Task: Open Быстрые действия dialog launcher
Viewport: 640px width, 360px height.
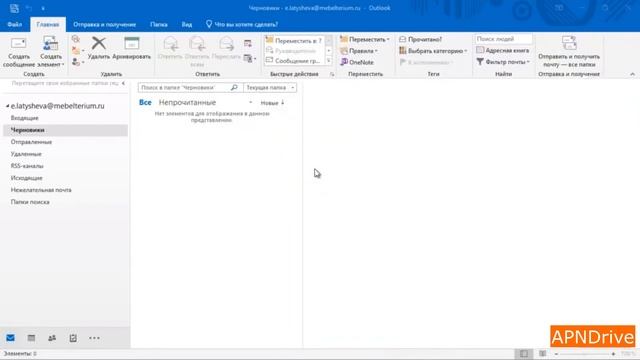Action: (x=332, y=74)
